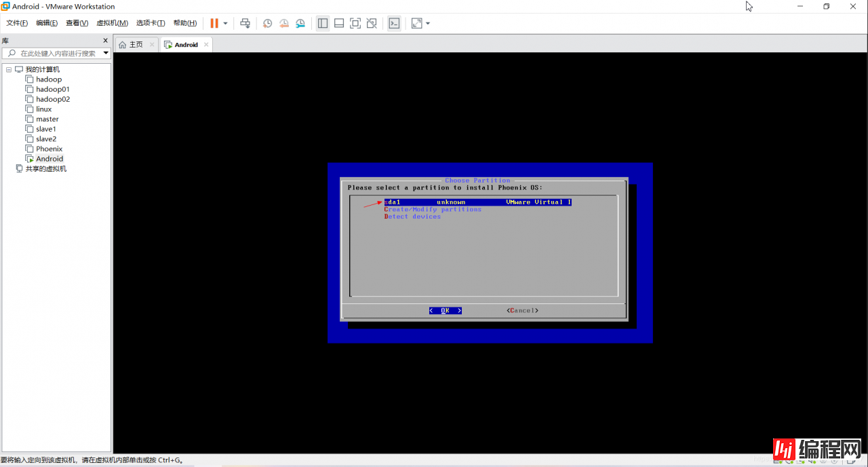Select the hadoop01 virtual machine
Image resolution: width=868 pixels, height=467 pixels.
coord(53,89)
